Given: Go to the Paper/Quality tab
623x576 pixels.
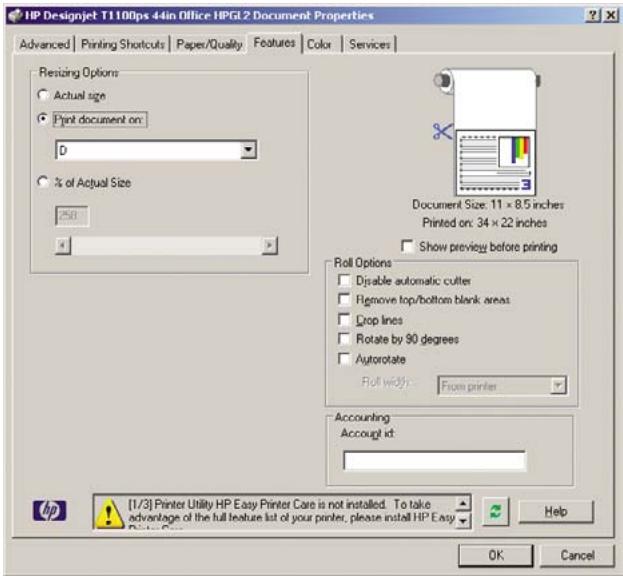Looking at the screenshot, I should 209,44.
